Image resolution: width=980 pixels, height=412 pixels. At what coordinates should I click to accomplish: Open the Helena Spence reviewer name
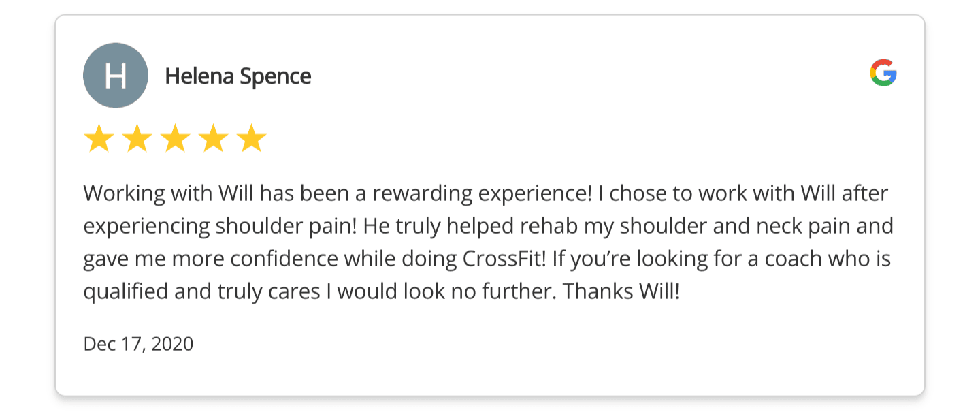[x=238, y=76]
